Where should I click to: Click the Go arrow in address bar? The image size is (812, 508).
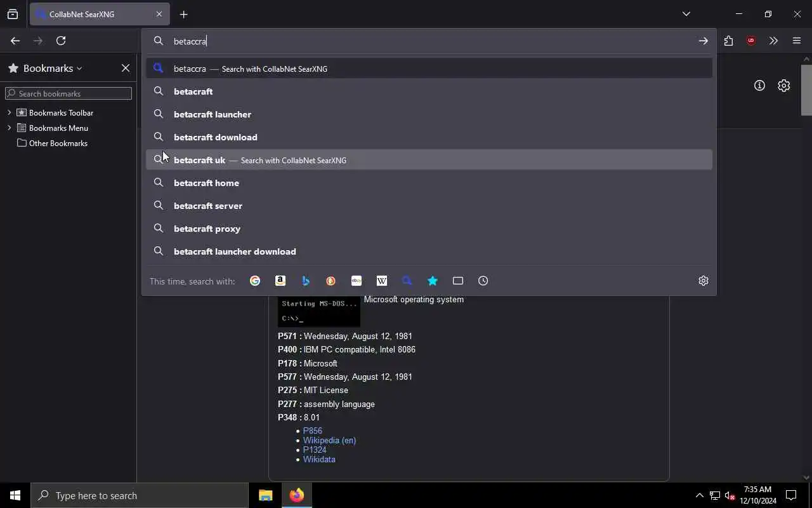point(703,41)
